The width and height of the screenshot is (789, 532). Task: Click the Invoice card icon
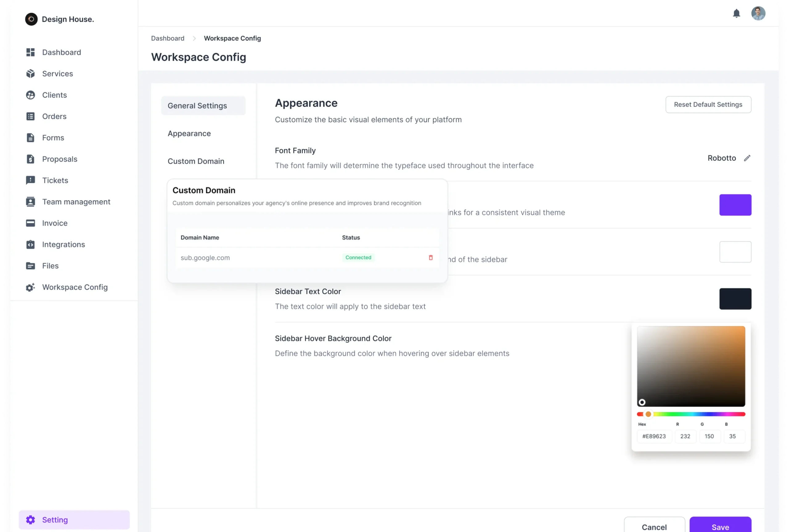coord(31,223)
